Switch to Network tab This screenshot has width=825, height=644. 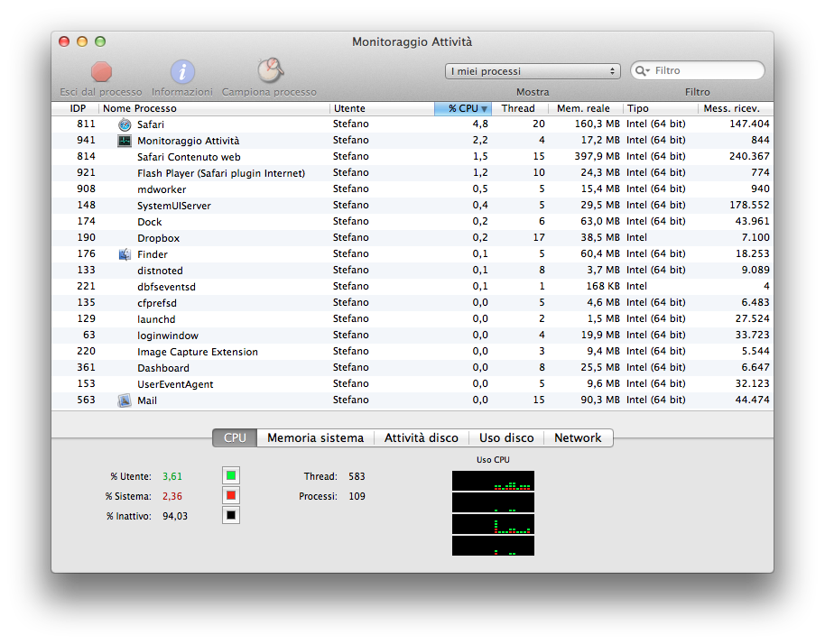tap(578, 438)
